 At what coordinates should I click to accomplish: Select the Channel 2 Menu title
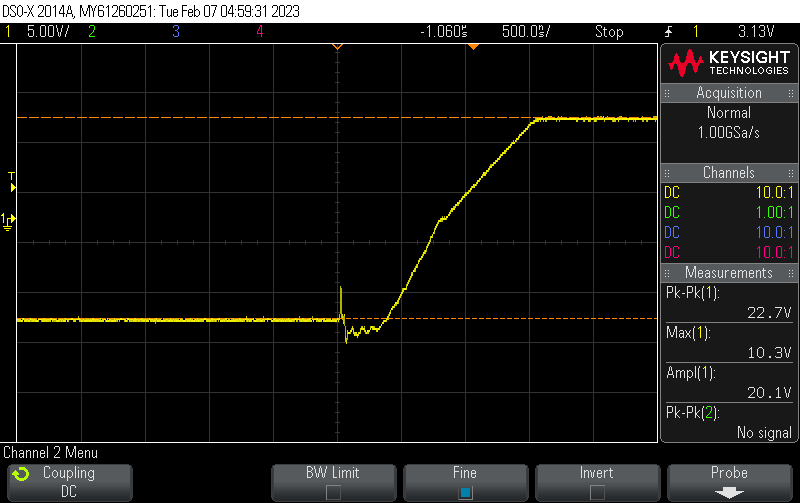click(x=51, y=453)
